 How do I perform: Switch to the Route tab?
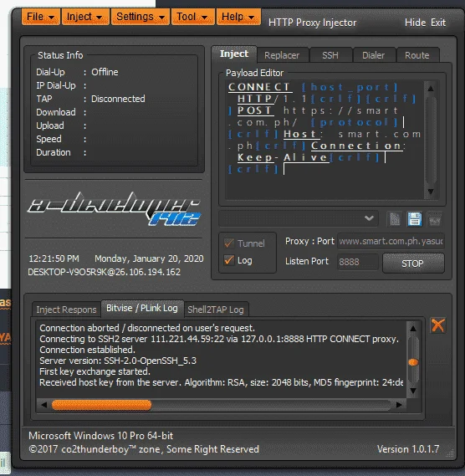pyautogui.click(x=417, y=55)
